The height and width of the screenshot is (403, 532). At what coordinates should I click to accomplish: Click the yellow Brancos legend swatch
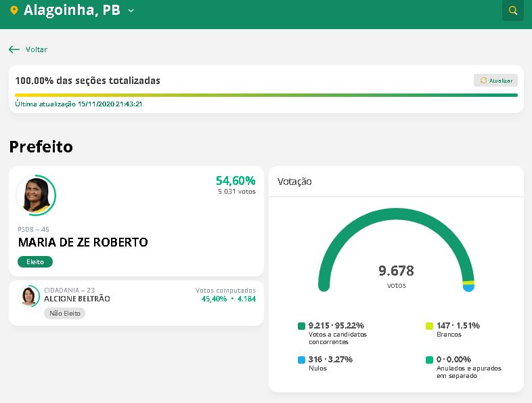[429, 326]
